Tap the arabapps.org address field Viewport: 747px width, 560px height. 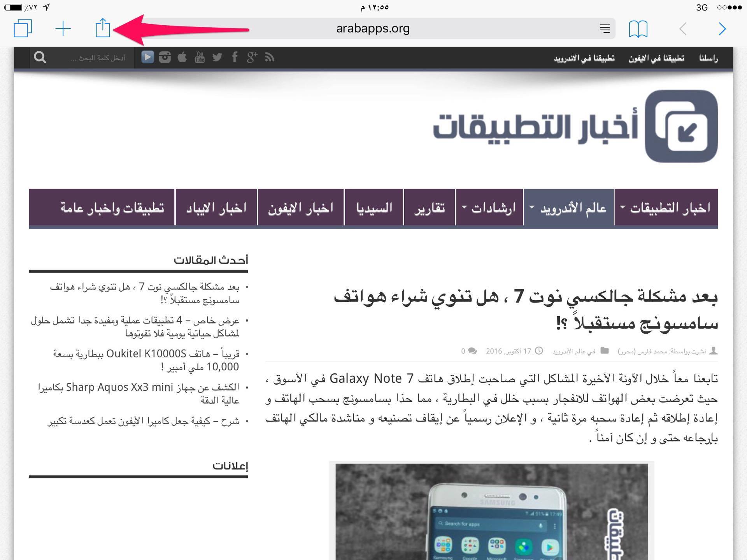[x=373, y=28]
